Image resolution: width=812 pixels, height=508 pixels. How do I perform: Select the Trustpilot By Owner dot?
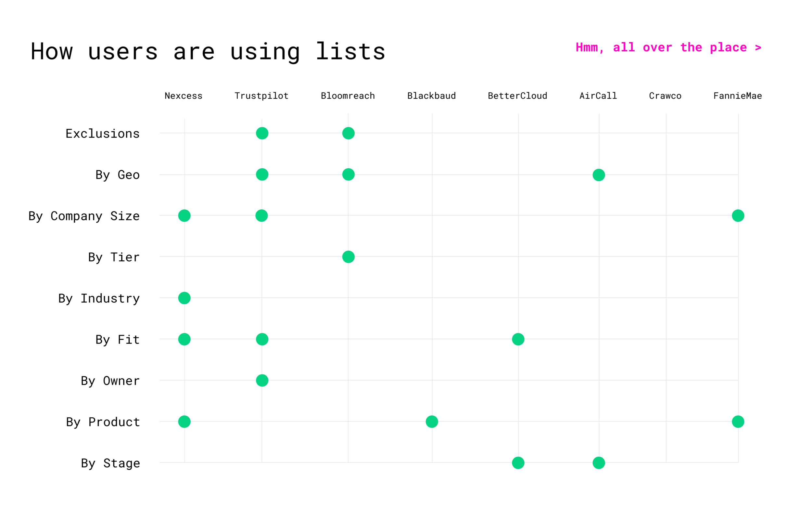[262, 380]
